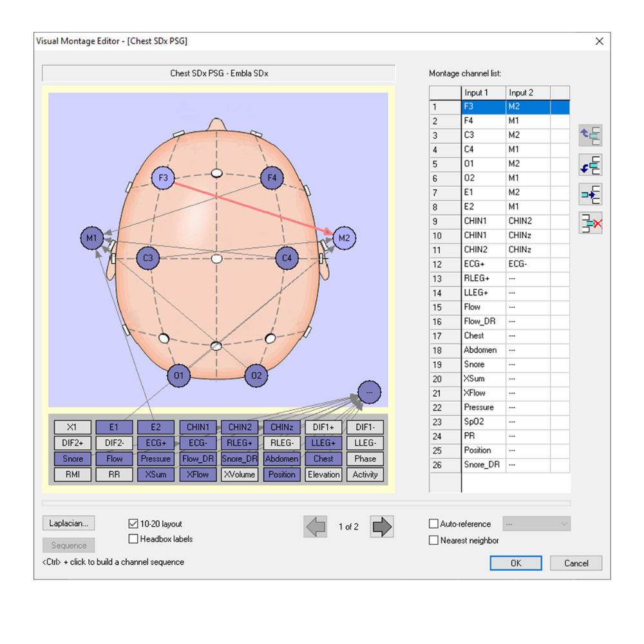Click the insert channel icon
This screenshot has width=644, height=644.
pyautogui.click(x=590, y=194)
